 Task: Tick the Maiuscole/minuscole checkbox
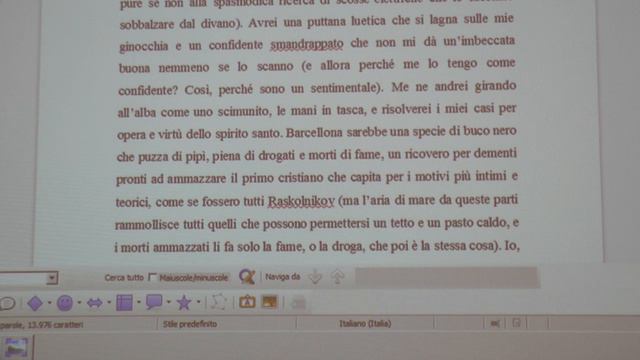click(152, 278)
